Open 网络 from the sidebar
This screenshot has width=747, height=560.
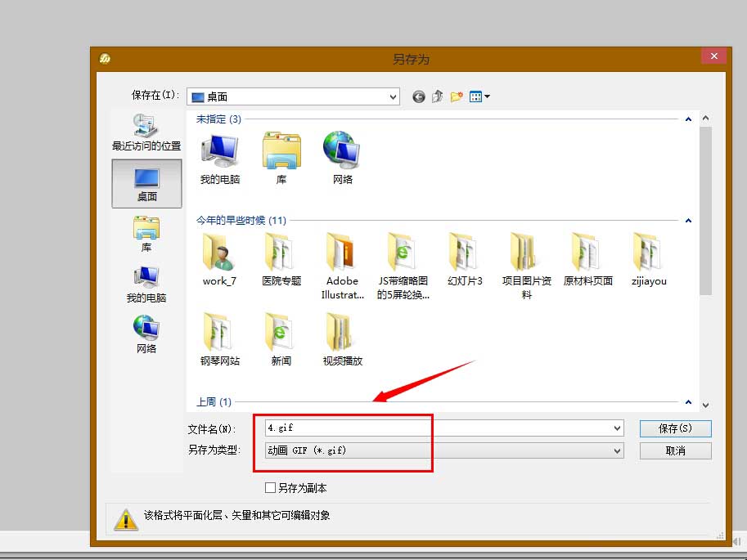(x=146, y=333)
